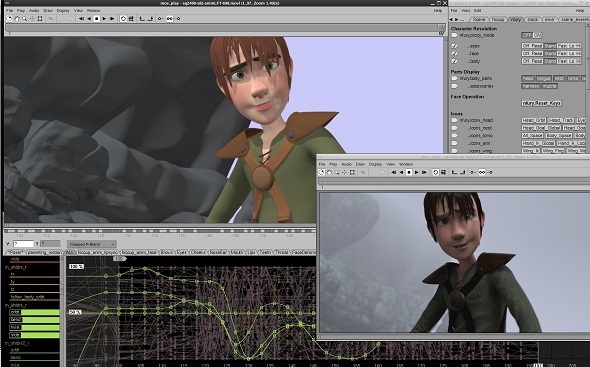Click infinity loop mode in lower-right player
Viewport: 590px width, 367px height.
(482, 172)
